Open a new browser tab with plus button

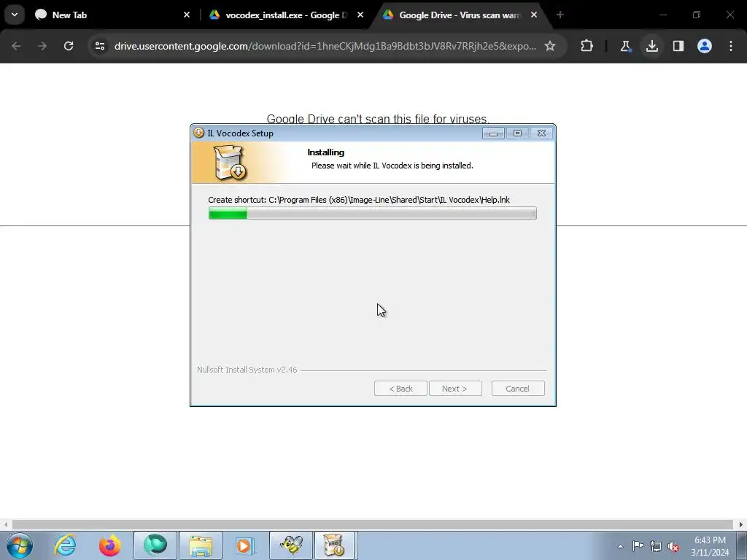point(560,15)
